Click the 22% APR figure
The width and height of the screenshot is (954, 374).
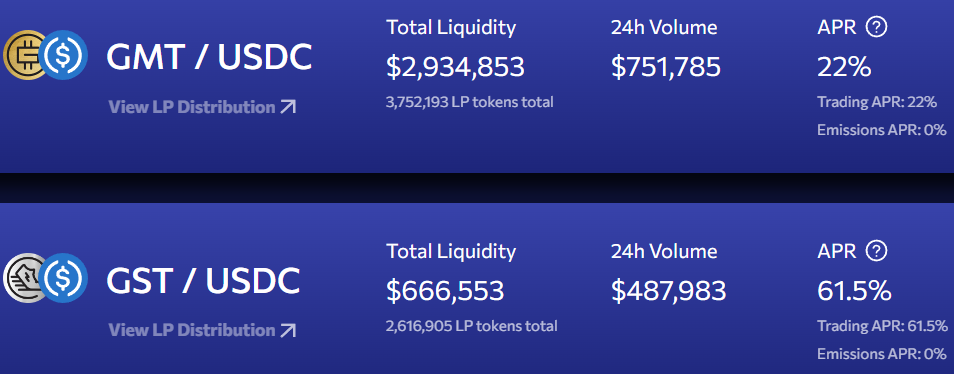pyautogui.click(x=844, y=67)
